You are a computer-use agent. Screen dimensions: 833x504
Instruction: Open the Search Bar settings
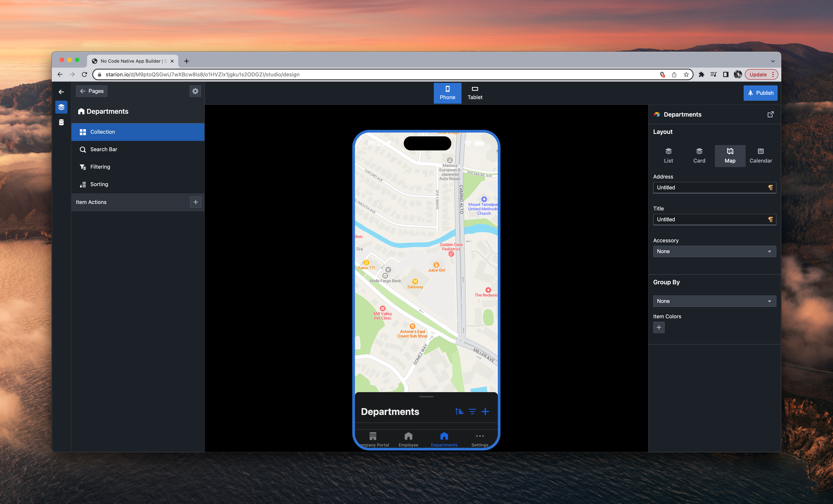(138, 149)
